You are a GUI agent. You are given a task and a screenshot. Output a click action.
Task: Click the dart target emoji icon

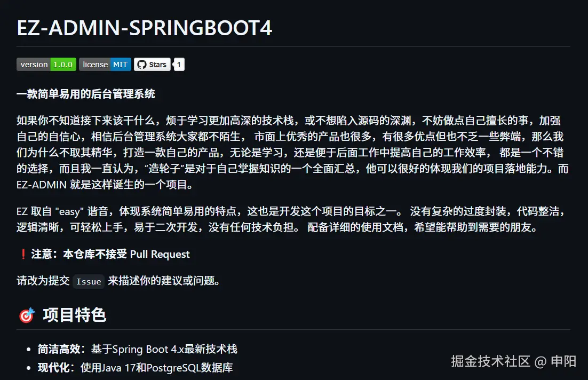26,315
